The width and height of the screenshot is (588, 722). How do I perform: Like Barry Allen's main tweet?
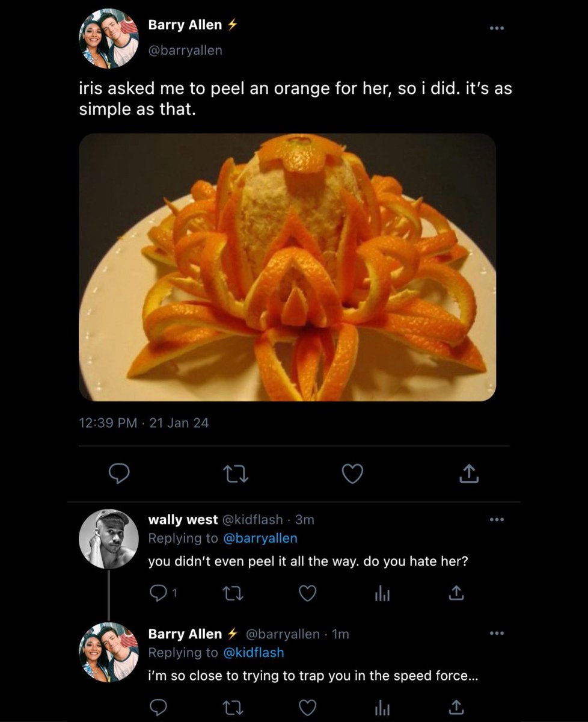click(352, 475)
